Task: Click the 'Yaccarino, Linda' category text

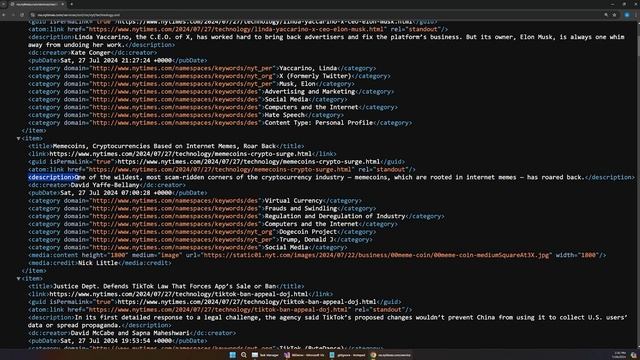Action: coord(308,68)
